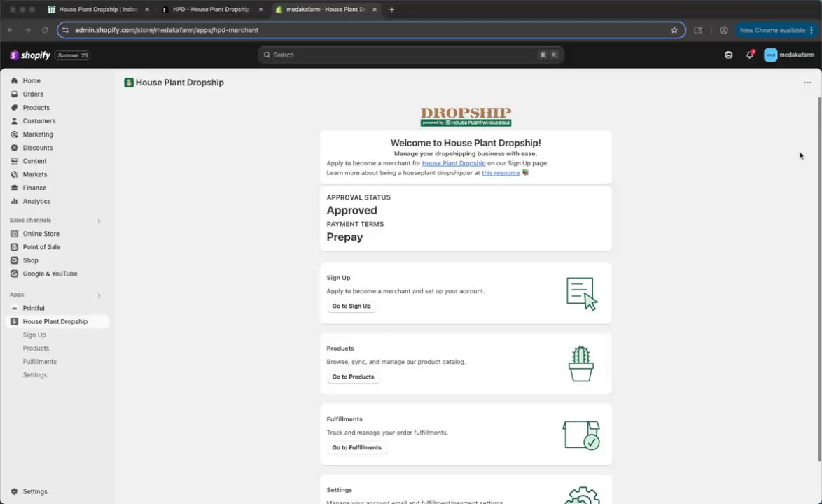Screen dimensions: 822x504
Task: Click the browser reload icon
Action: (45, 30)
